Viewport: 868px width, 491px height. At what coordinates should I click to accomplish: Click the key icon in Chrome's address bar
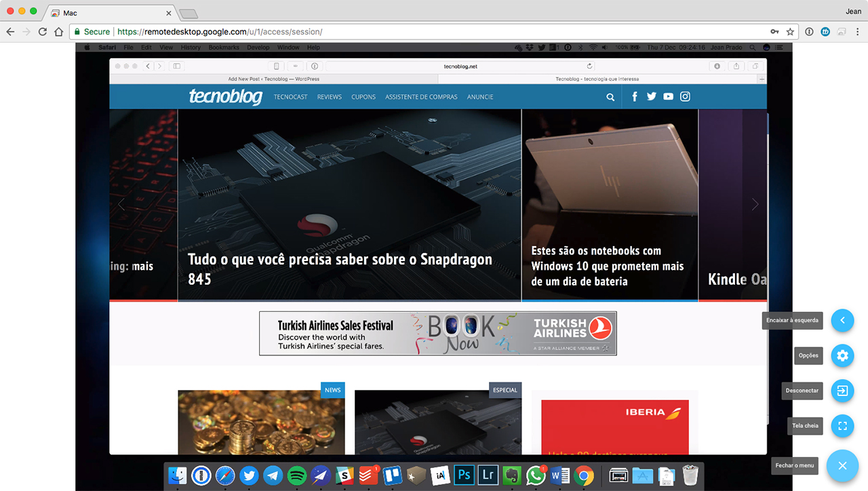(x=774, y=32)
